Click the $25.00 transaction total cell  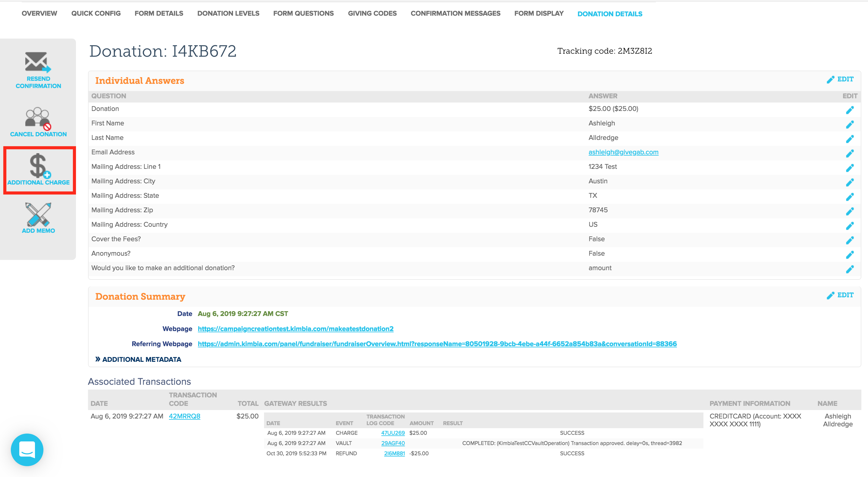click(x=247, y=416)
